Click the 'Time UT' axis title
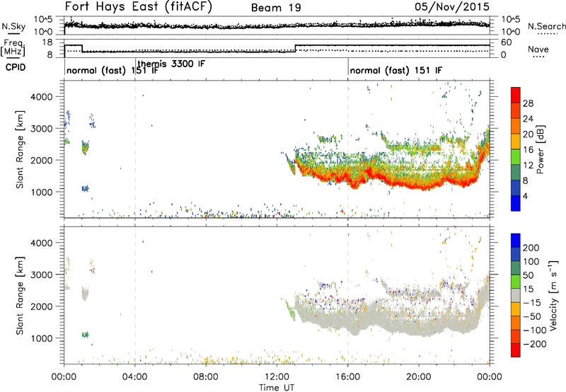The width and height of the screenshot is (566, 392). pos(277,387)
